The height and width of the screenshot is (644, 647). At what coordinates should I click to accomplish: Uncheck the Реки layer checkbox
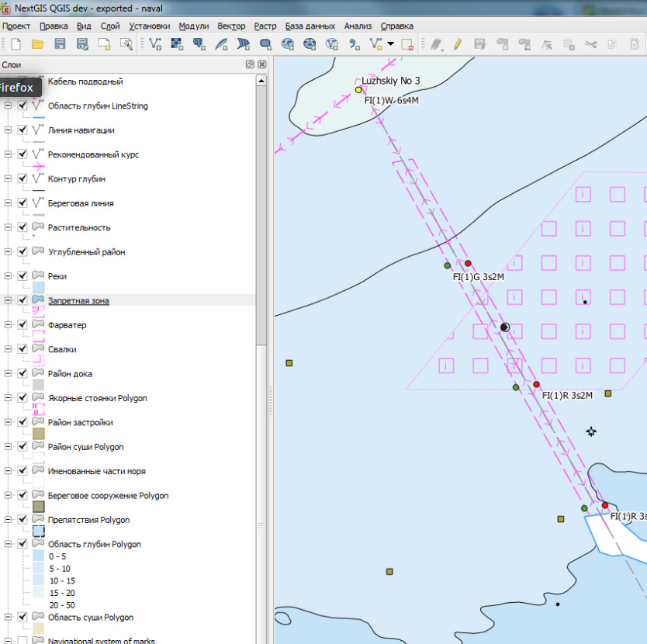(22, 275)
